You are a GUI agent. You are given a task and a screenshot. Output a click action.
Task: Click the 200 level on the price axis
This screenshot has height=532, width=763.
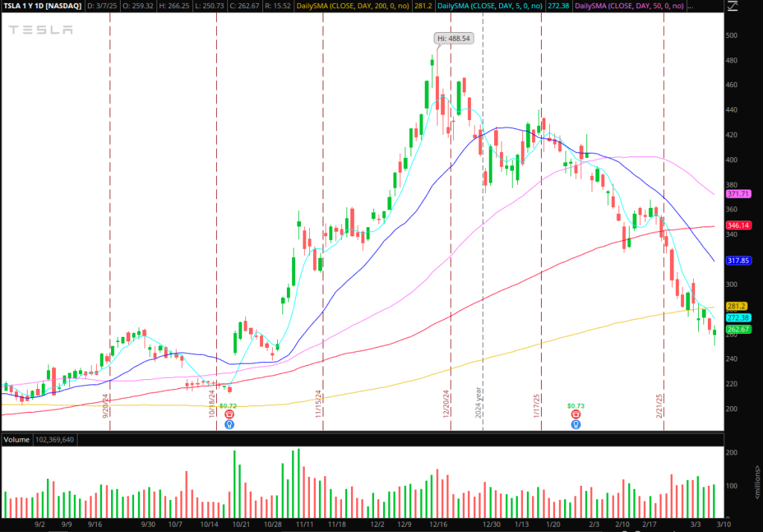tap(732, 409)
